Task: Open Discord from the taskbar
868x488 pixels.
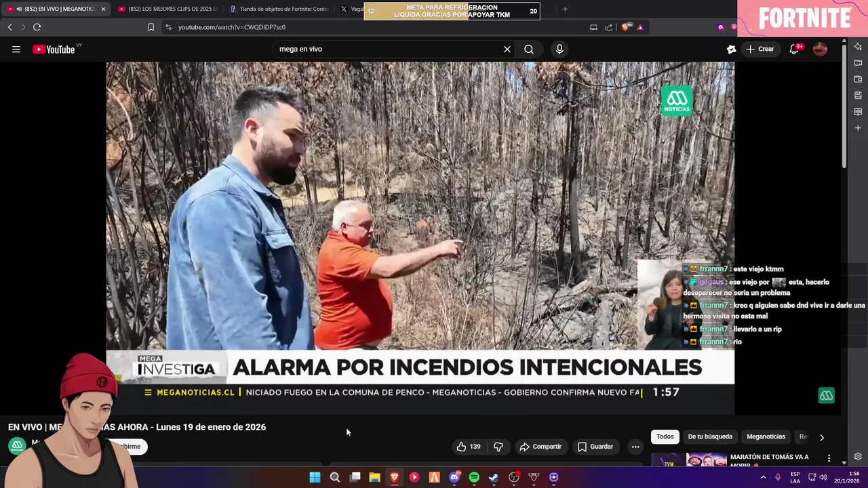Action: click(x=454, y=477)
